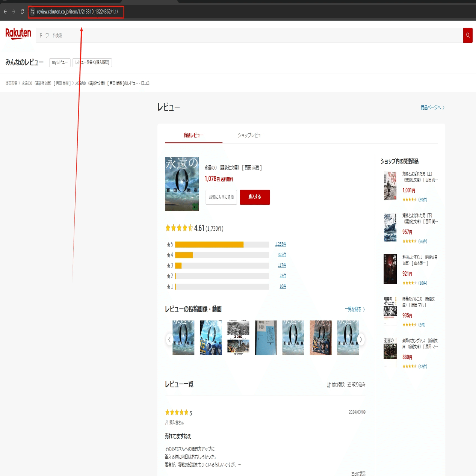This screenshot has height=476, width=476.
Task: Click 利休にたずねよ related item title
Action: click(x=420, y=260)
